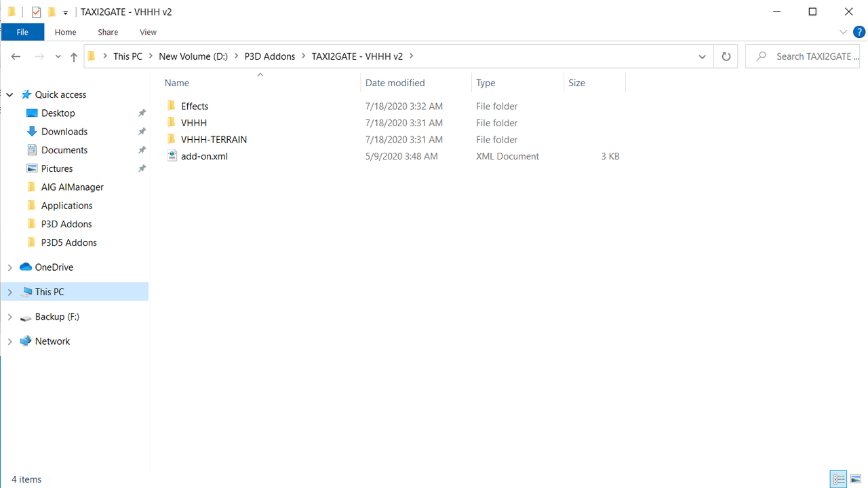Open P3D Addons in navigation pane
Screen dimensions: 868x488
coord(66,224)
